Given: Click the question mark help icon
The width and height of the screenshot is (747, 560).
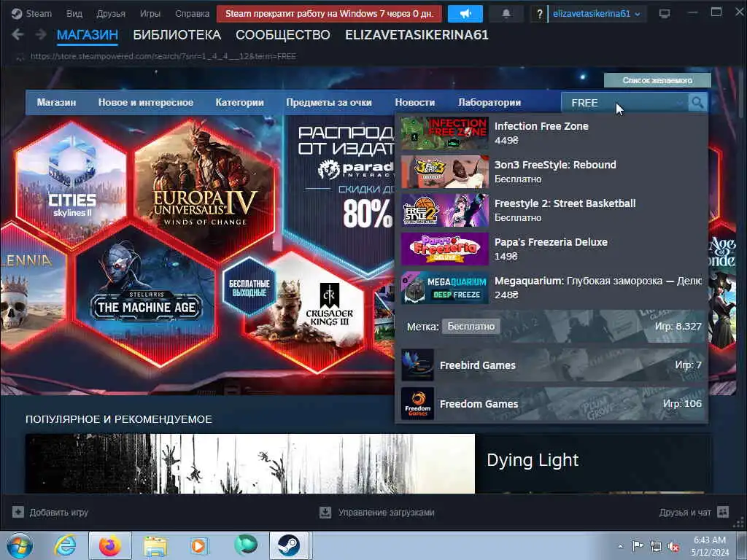Looking at the screenshot, I should pyautogui.click(x=539, y=14).
